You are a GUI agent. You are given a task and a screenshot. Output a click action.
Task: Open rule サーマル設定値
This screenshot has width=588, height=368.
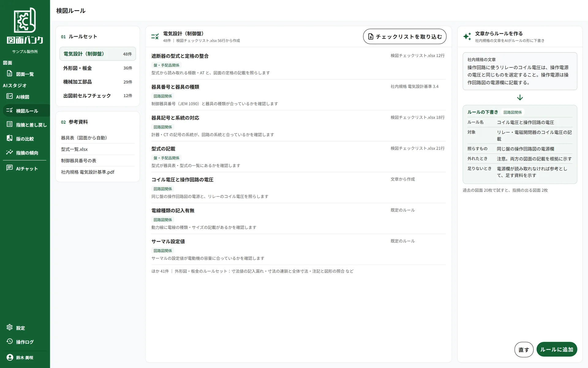(x=298, y=250)
